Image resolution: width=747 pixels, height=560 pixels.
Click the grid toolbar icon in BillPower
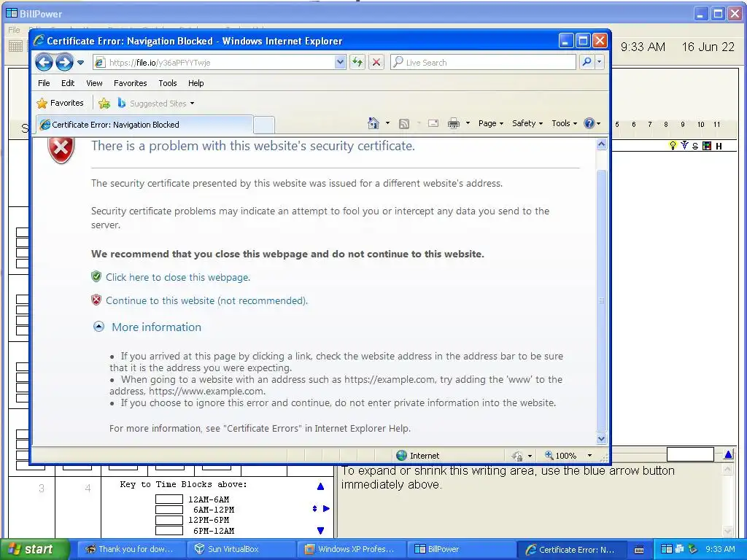16,46
